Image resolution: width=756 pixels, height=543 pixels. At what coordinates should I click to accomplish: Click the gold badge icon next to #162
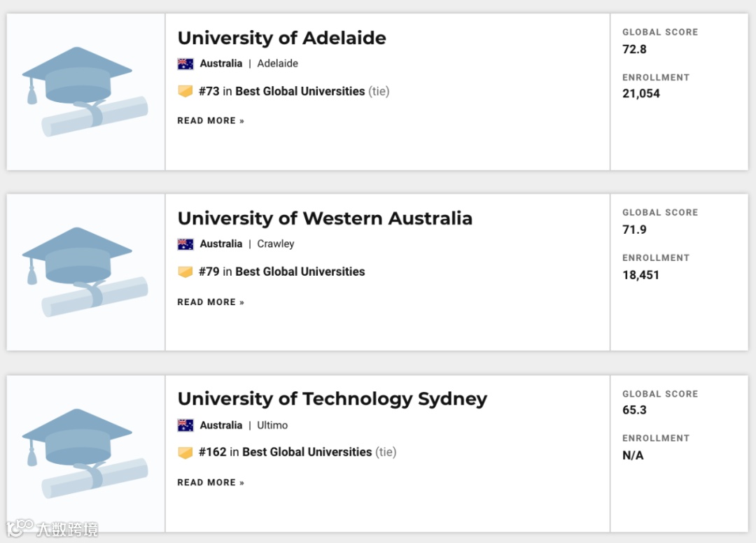185,453
